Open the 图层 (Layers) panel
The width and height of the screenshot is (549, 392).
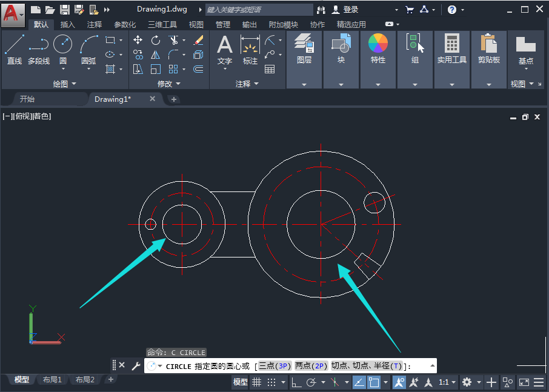(304, 49)
